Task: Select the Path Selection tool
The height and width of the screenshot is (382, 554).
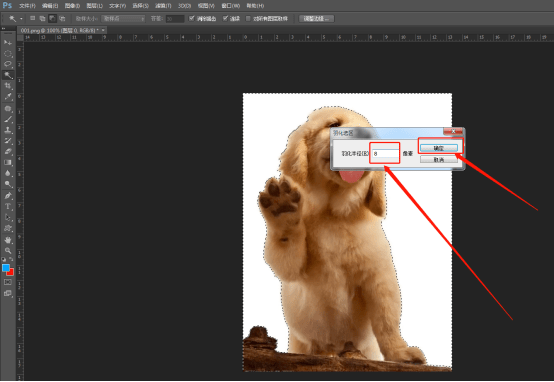Action: (x=8, y=218)
